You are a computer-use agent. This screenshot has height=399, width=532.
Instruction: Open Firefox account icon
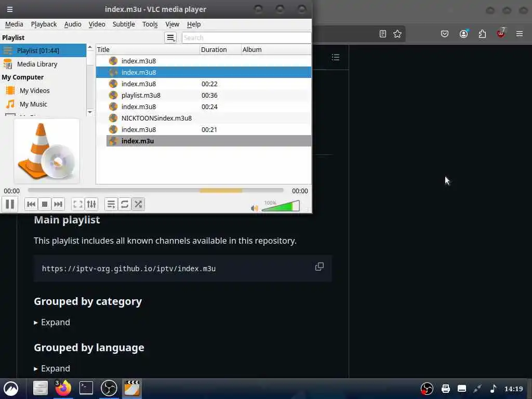(x=463, y=34)
